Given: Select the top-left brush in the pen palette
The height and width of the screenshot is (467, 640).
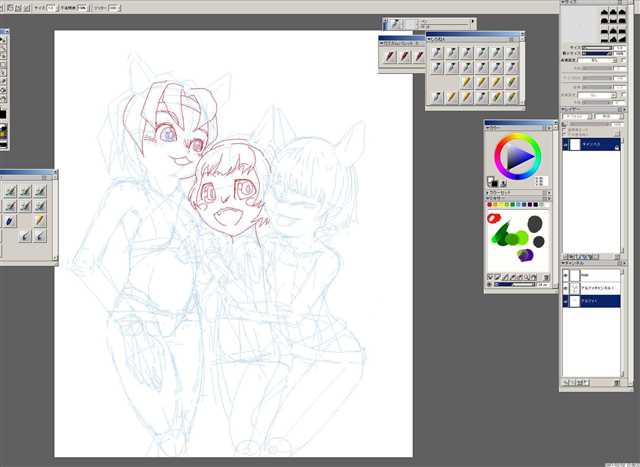Looking at the screenshot, I should coord(437,52).
